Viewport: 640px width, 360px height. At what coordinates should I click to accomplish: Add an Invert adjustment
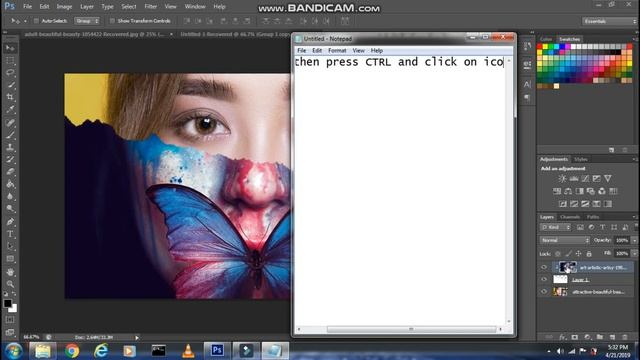pos(562,204)
